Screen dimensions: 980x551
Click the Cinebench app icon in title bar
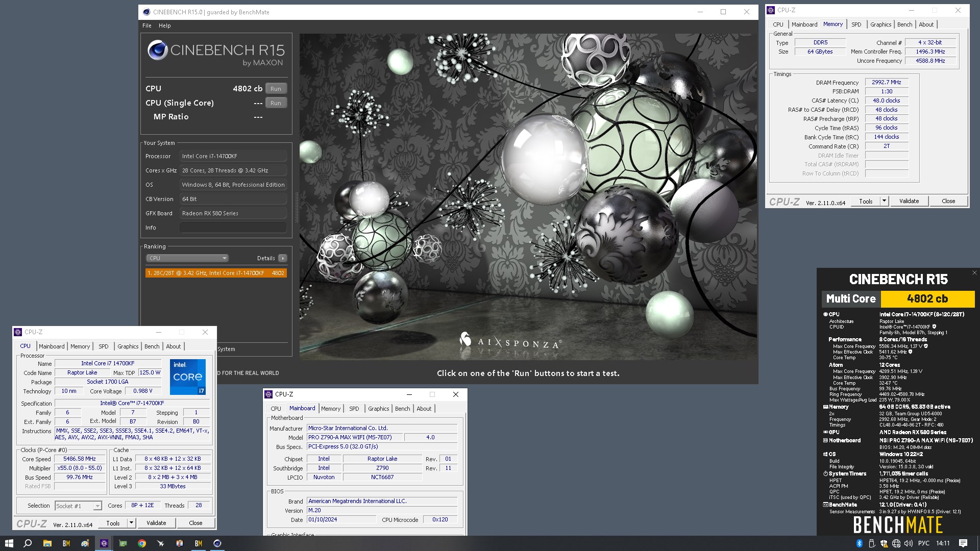[x=146, y=12]
